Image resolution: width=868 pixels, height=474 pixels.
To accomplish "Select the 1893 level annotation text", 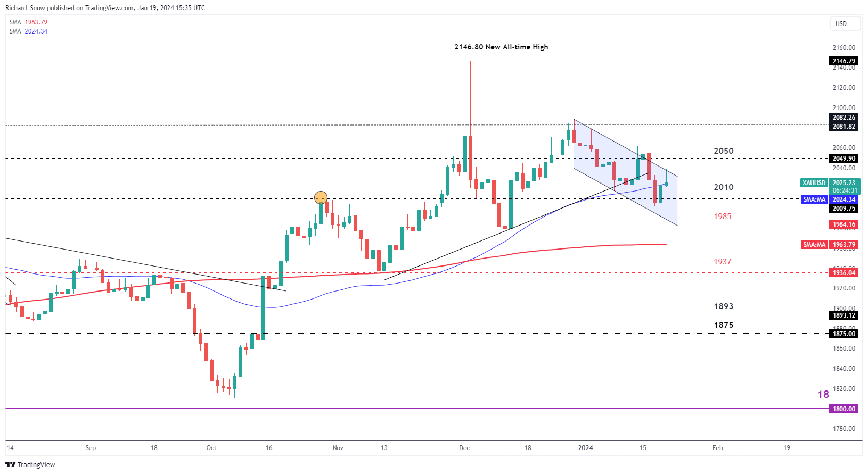I will [x=723, y=306].
